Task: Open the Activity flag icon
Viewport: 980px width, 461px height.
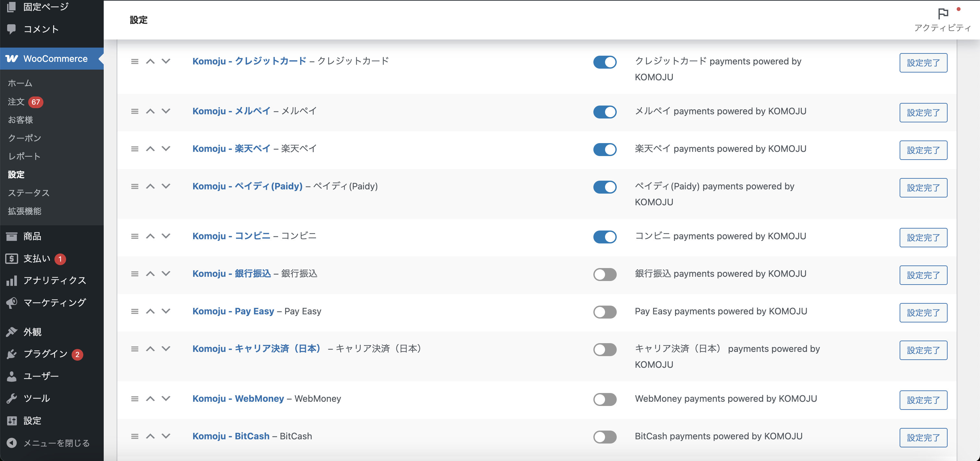Action: [943, 14]
